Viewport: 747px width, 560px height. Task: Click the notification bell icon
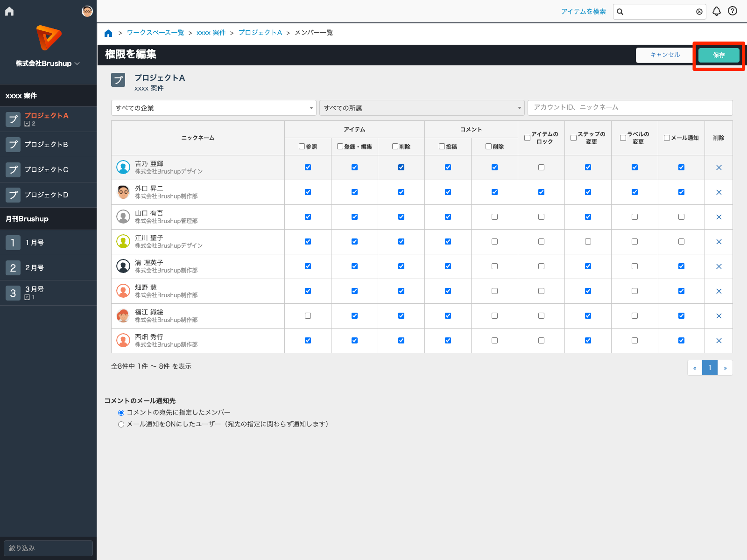coord(716,11)
